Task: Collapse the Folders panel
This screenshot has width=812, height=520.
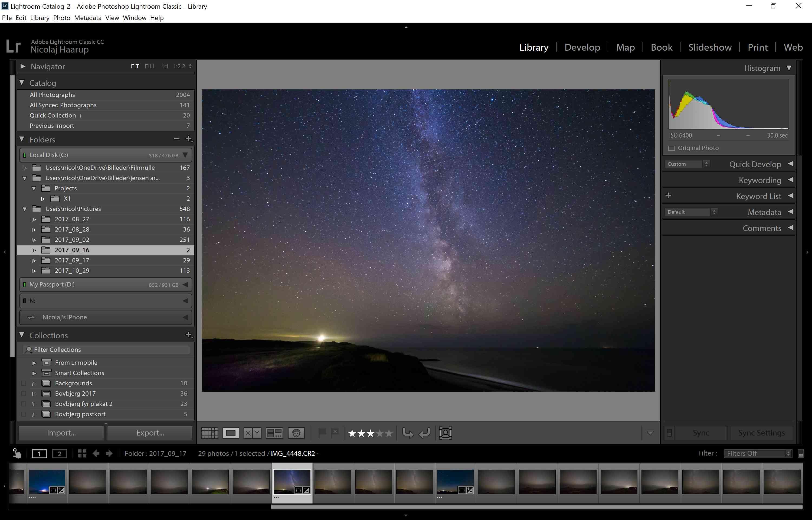Action: coord(22,139)
